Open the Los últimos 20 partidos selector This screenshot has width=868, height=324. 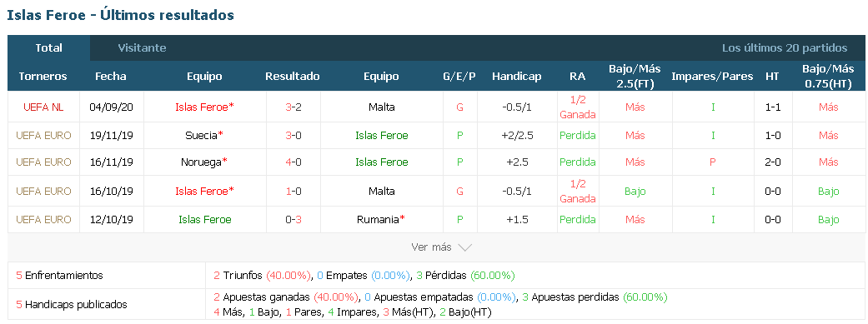pos(785,48)
